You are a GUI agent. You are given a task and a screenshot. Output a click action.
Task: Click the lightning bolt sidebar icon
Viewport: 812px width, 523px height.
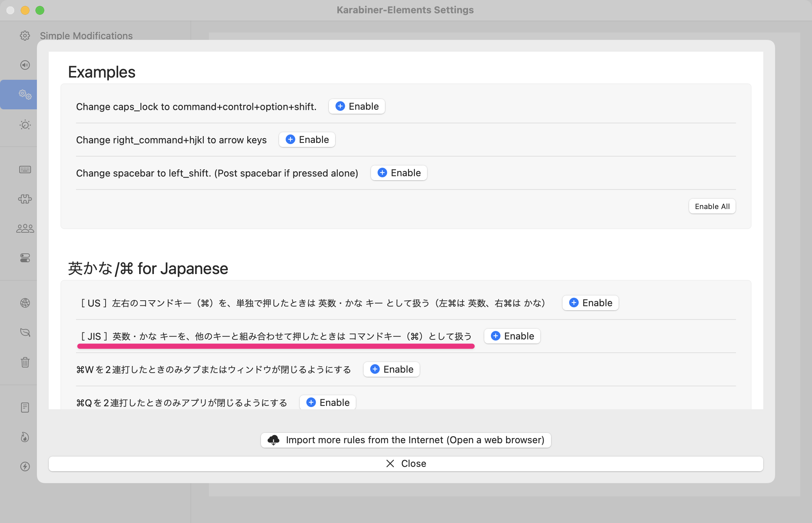[x=25, y=466]
